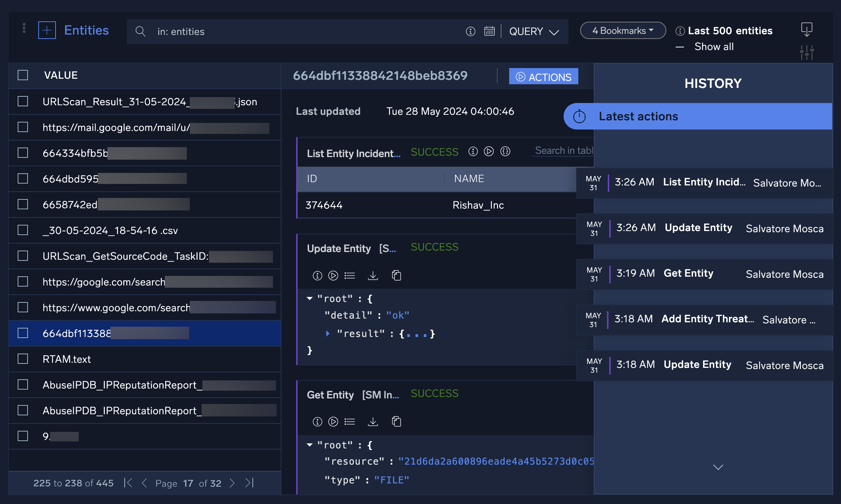Click the Show all link
The width and height of the screenshot is (841, 504).
(714, 47)
